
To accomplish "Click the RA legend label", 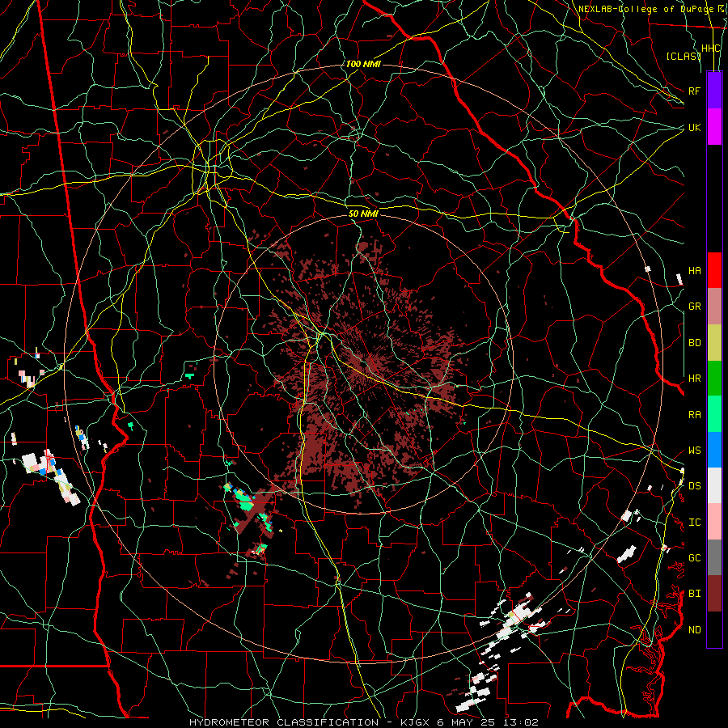I will coord(694,415).
